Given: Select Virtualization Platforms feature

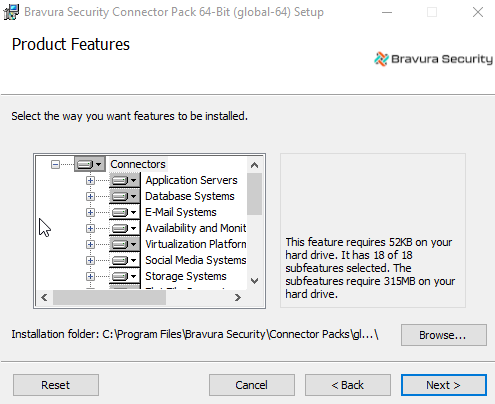Looking at the screenshot, I should (196, 244).
